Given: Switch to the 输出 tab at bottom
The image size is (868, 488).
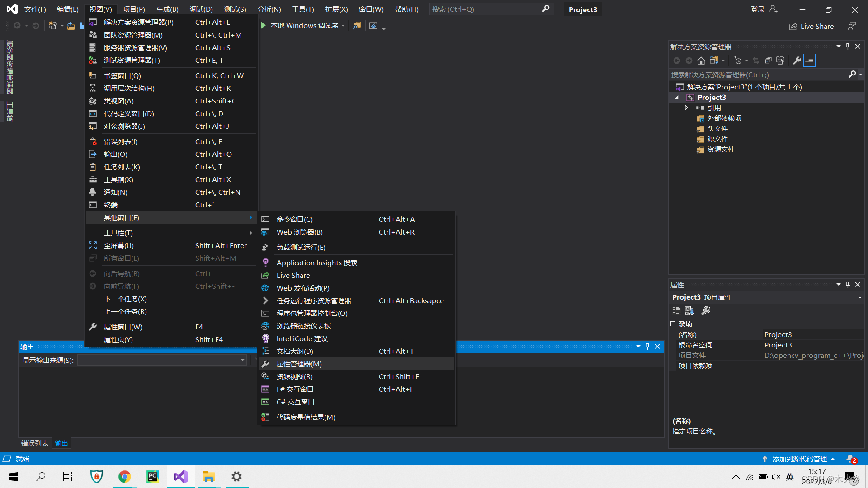Looking at the screenshot, I should click(x=61, y=443).
